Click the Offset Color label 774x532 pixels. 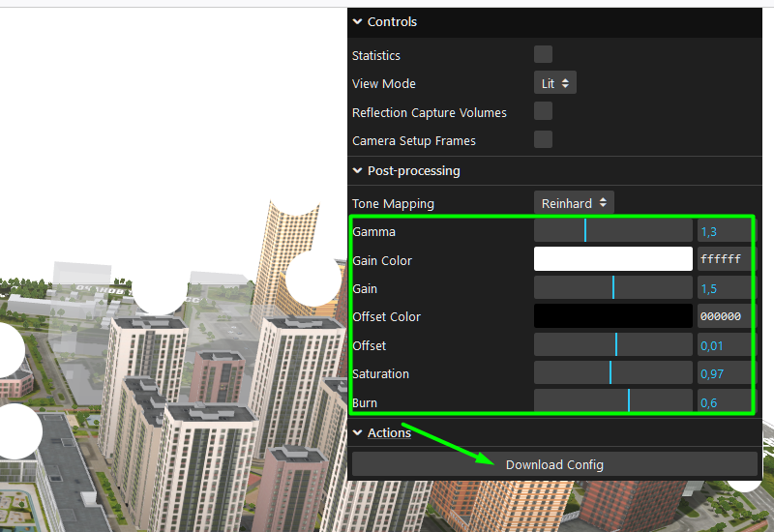tap(386, 317)
